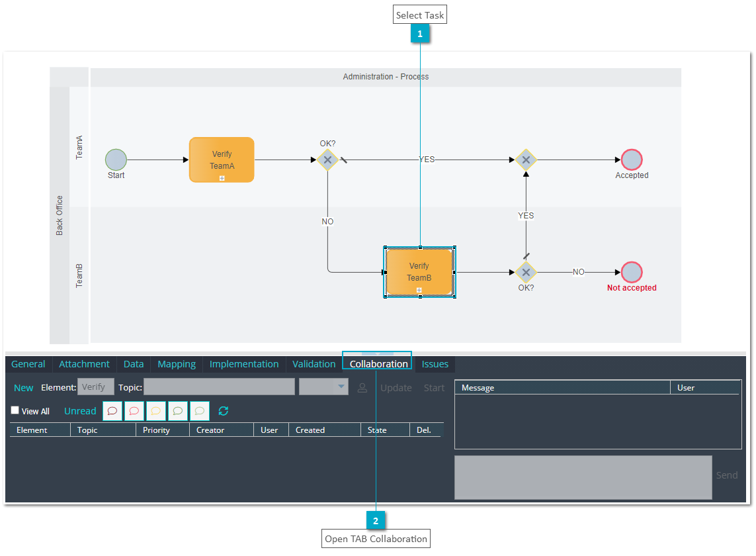This screenshot has height=556, width=756.
Task: Select the Not accepted end event
Action: 632,272
